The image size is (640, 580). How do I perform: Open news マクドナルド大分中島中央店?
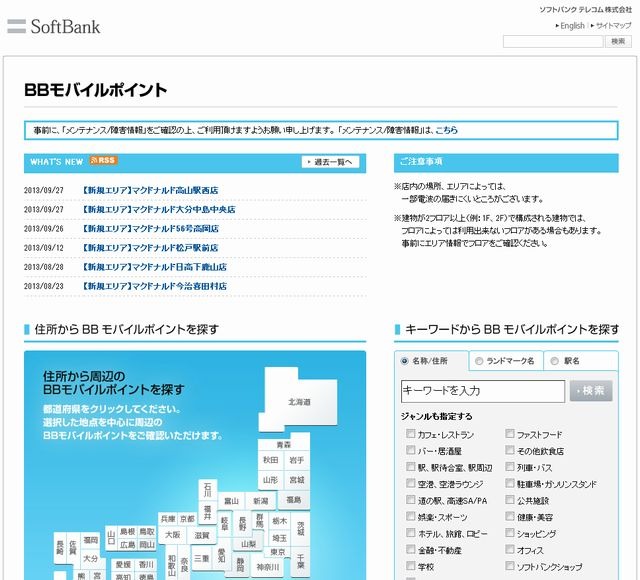coord(158,209)
